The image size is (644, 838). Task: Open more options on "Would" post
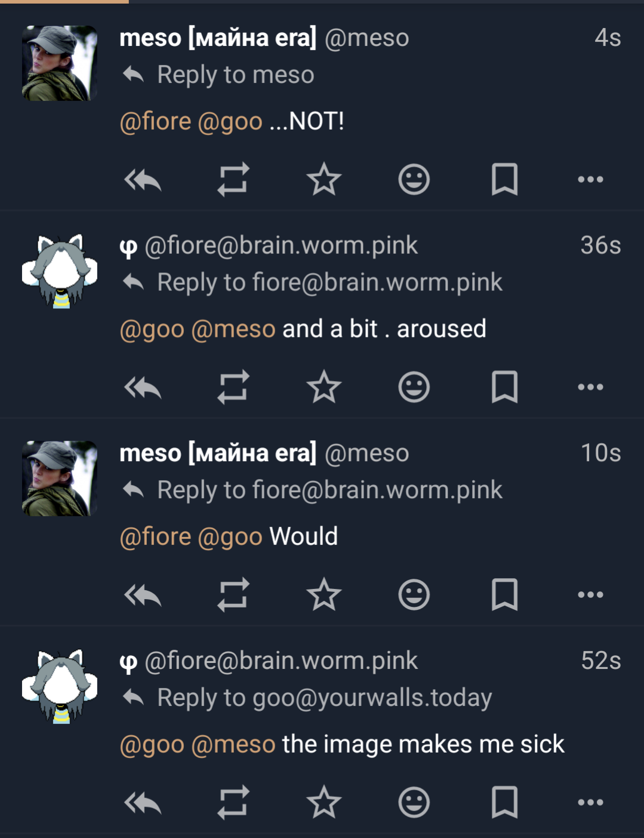click(590, 595)
